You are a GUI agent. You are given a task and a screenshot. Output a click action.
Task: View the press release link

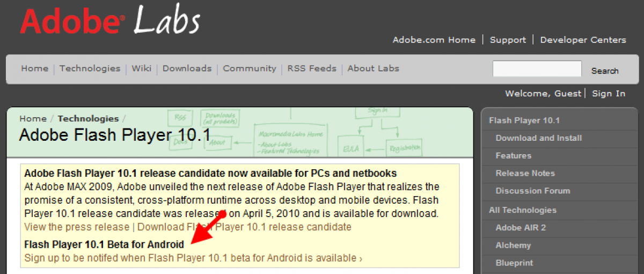click(77, 227)
